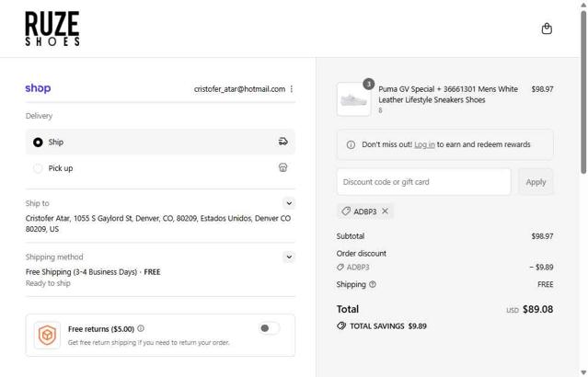Focus the Discount code or gift card field
Image resolution: width=588 pixels, height=377 pixels.
pos(424,182)
